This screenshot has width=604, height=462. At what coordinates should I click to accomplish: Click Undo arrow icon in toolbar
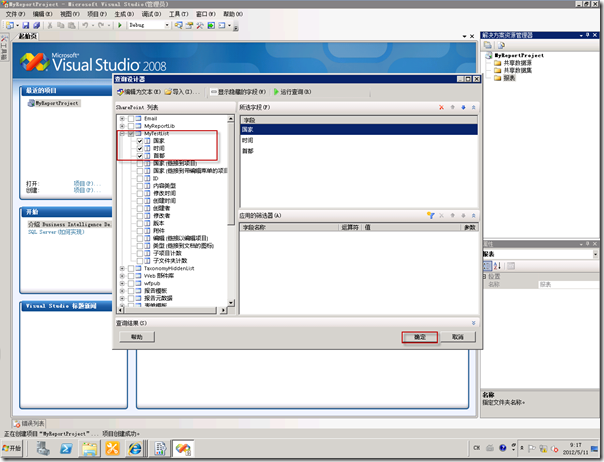pos(85,25)
